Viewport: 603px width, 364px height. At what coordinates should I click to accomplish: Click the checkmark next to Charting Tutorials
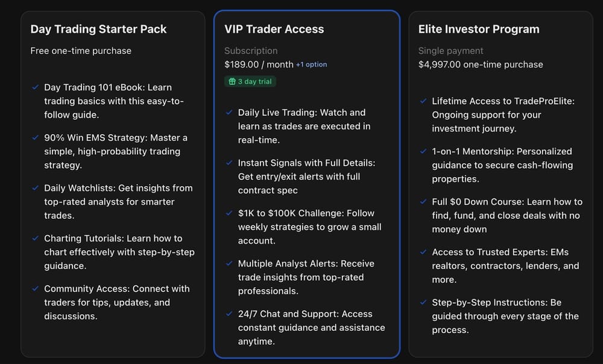[x=35, y=238]
